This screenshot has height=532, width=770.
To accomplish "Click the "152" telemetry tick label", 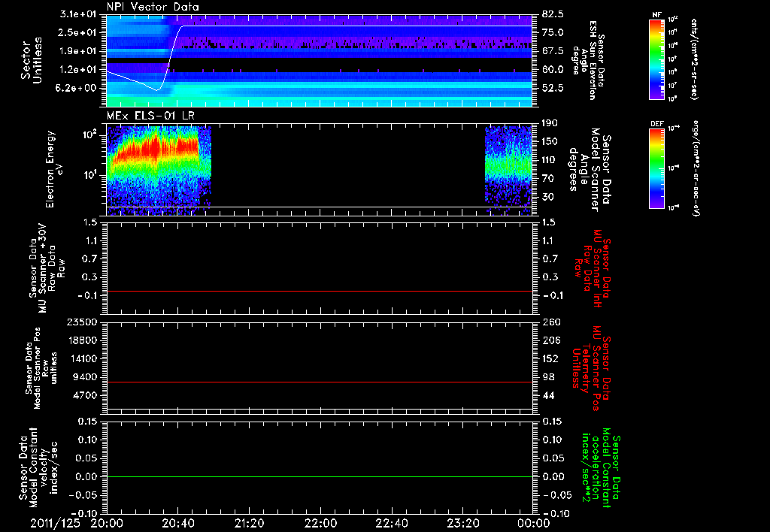I will click(x=550, y=358).
